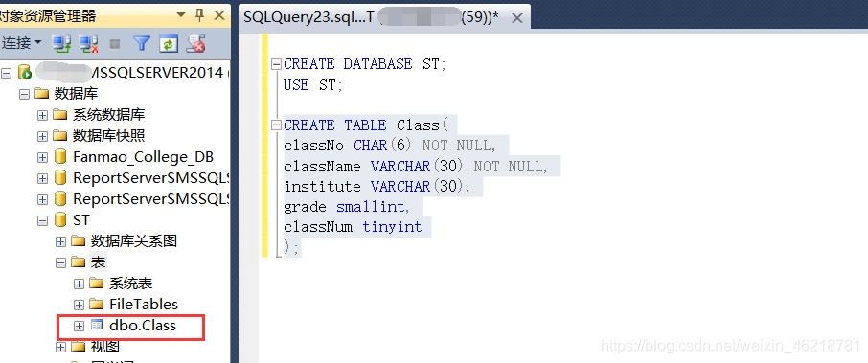Click the grey Stop icon in Object Explorer toolbar
868x363 pixels.
click(x=115, y=43)
